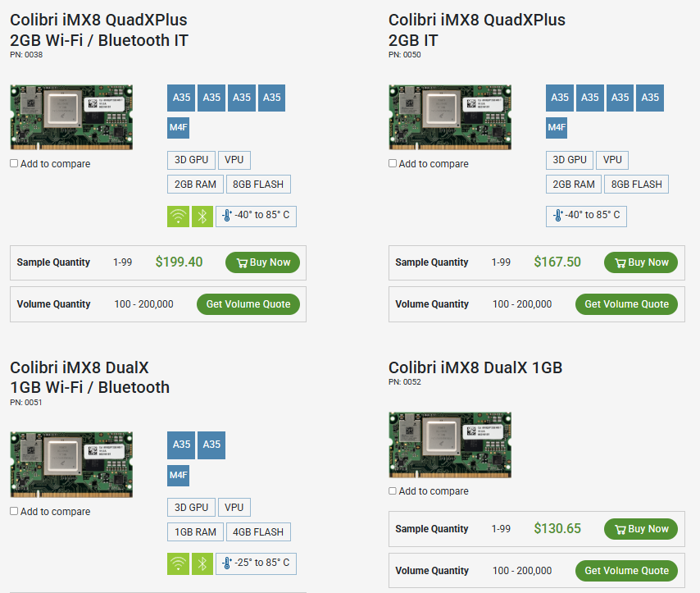Viewport: 700px width, 593px height.
Task: Click the -40° to 85° C temperature badge for PN 0050
Action: coord(586,217)
